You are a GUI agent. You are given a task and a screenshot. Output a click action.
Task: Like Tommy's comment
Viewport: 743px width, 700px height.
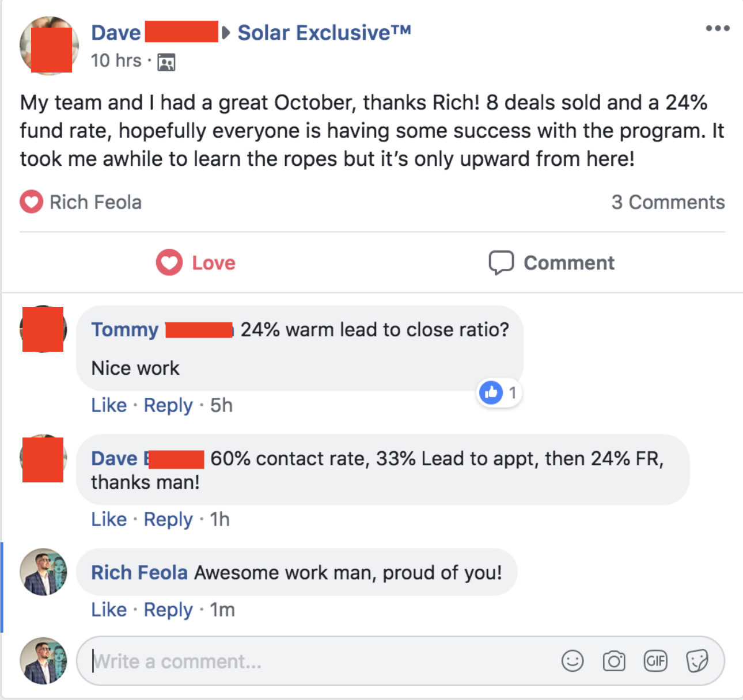point(109,405)
